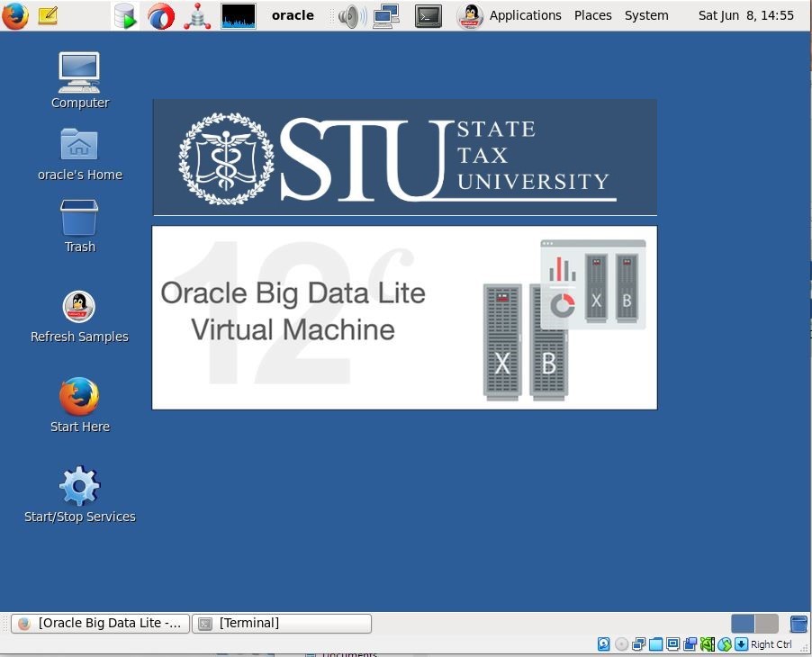Click the show desktop button in bottom panel
Screen dimensions: 812x657
point(799,624)
